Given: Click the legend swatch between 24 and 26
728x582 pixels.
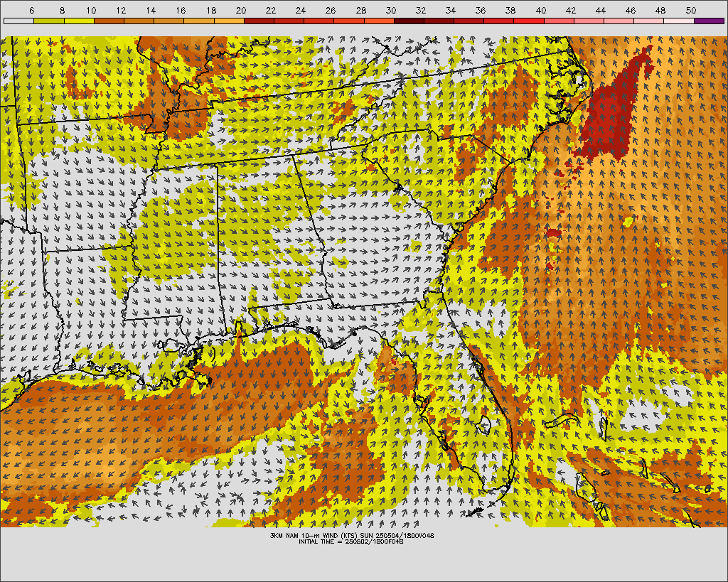Looking at the screenshot, I should (319, 21).
